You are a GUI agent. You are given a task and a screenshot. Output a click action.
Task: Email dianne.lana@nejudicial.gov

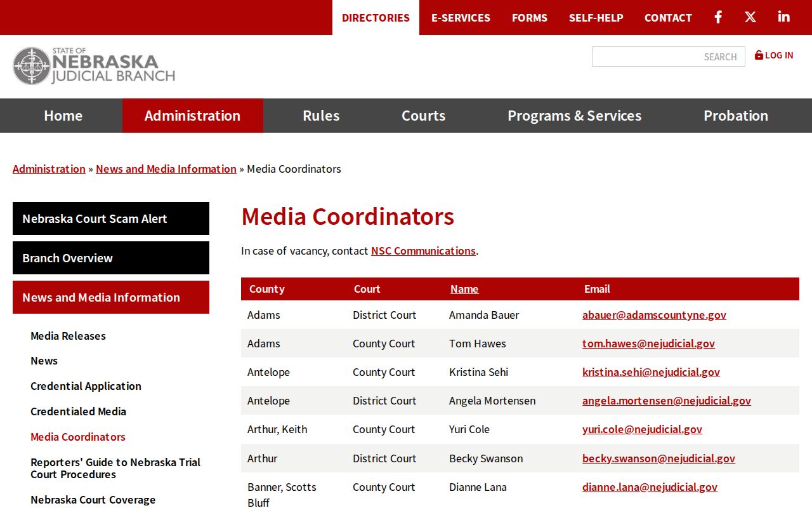pos(650,487)
